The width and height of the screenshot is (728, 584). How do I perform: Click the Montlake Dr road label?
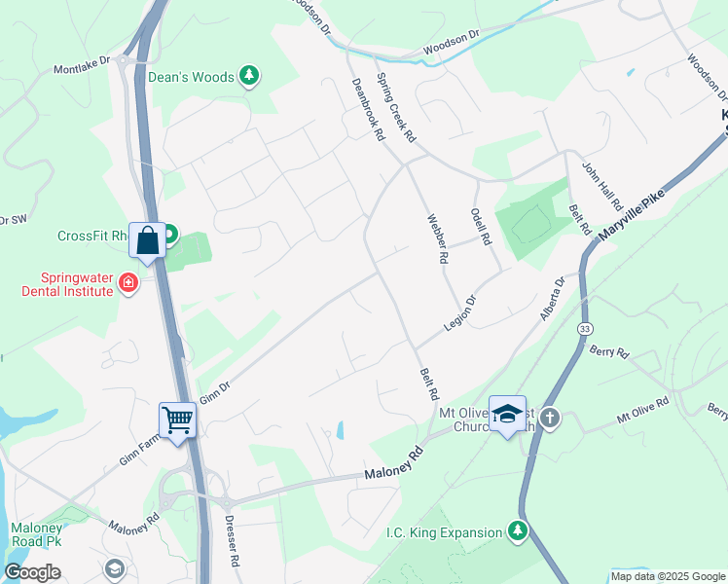[82, 65]
